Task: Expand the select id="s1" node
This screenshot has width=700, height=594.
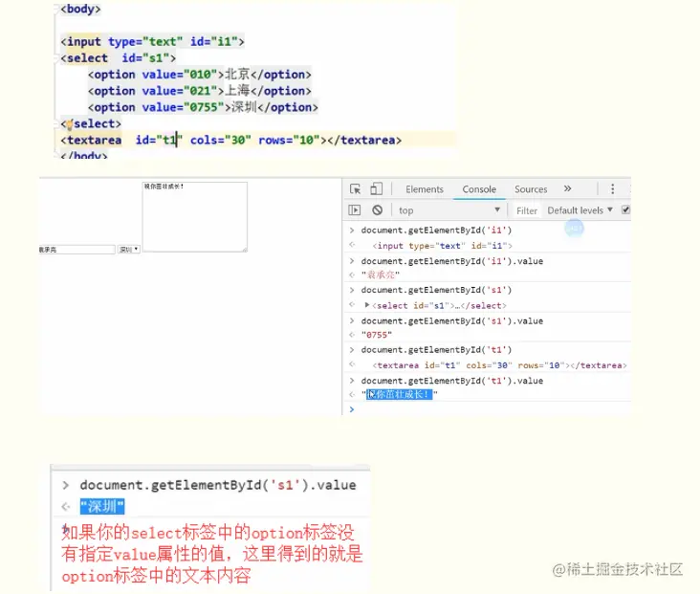Action: (x=367, y=305)
